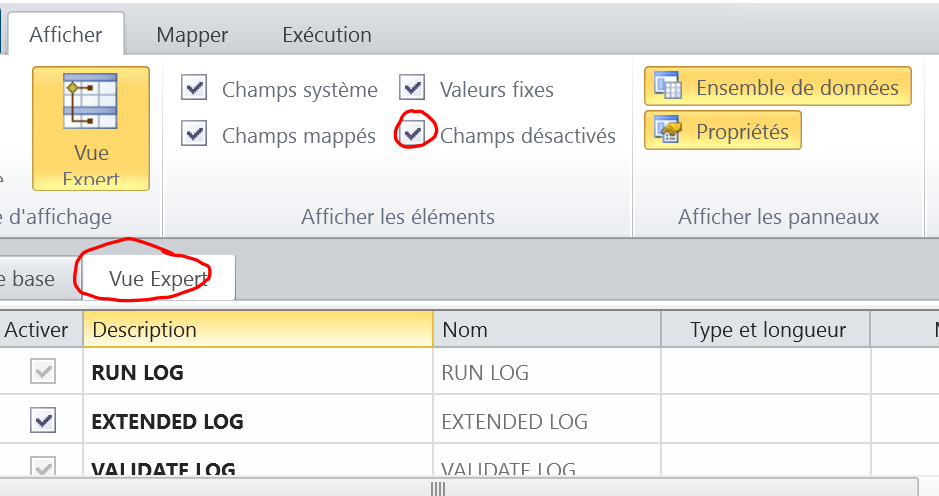Toggle the Champs mappés checkbox
The height and width of the screenshot is (496, 939).
tap(194, 133)
